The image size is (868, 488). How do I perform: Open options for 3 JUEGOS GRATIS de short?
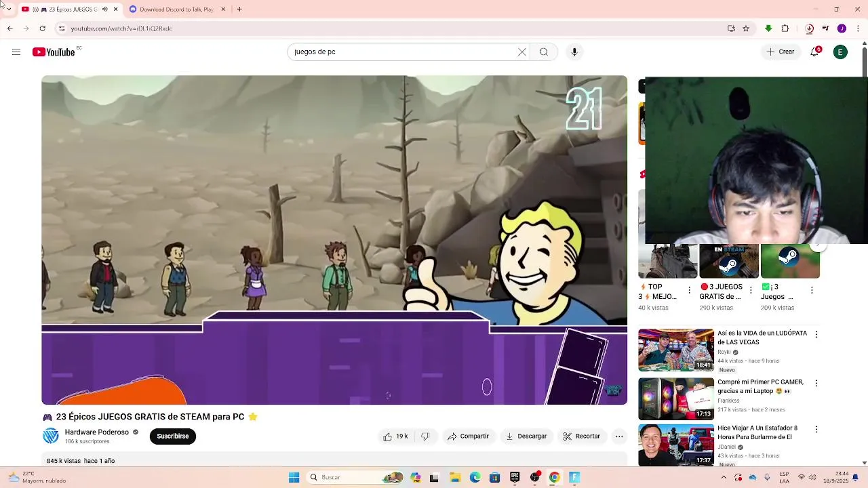pyautogui.click(x=751, y=290)
